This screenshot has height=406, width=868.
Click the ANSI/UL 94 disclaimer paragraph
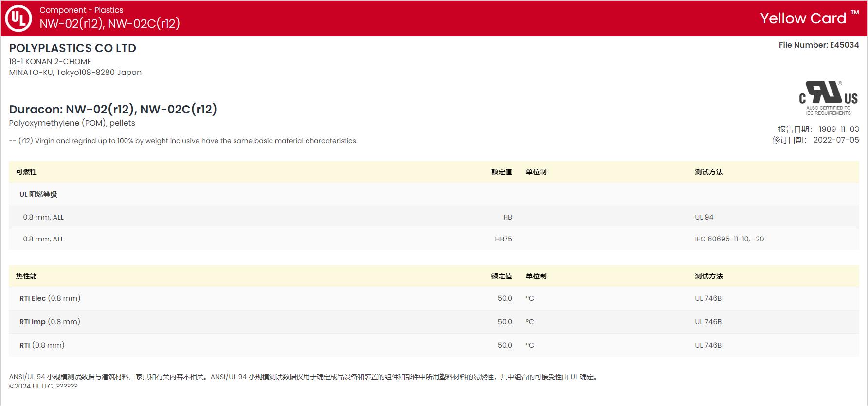304,377
